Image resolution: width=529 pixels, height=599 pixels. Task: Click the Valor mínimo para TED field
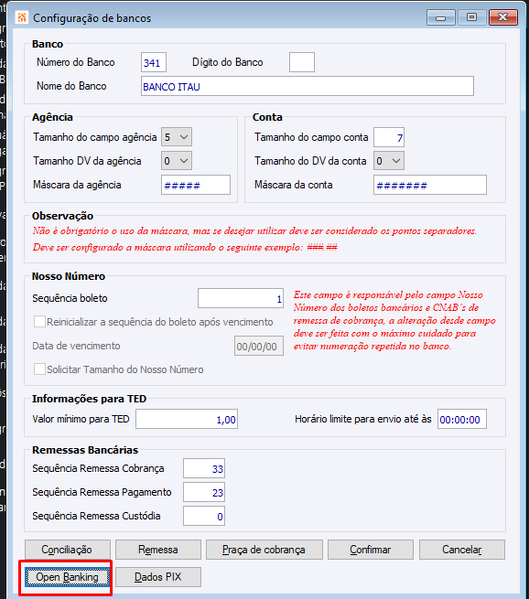(187, 419)
